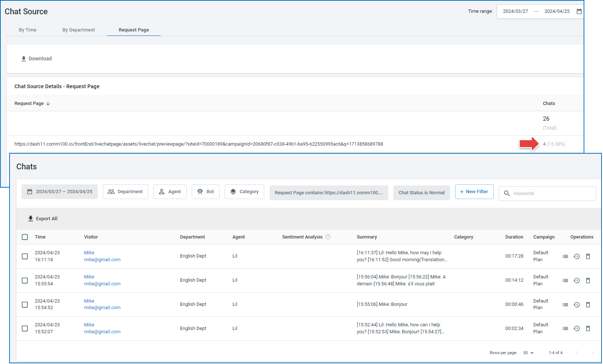
Task: Delete the 15:54:52 chat
Action: [x=588, y=305]
